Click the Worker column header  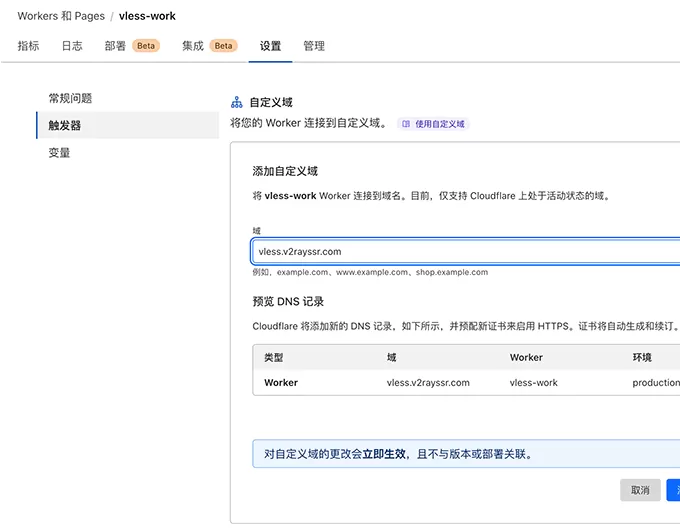click(x=526, y=358)
